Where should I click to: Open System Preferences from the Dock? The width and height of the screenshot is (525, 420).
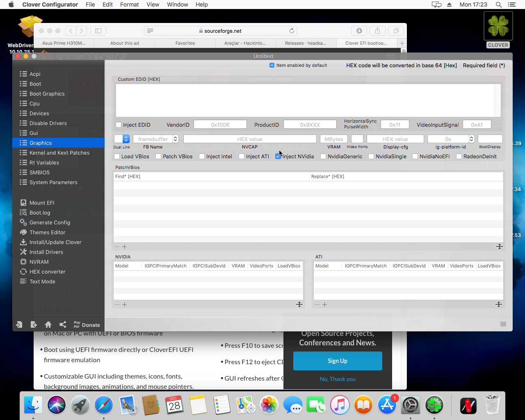tap(410, 405)
